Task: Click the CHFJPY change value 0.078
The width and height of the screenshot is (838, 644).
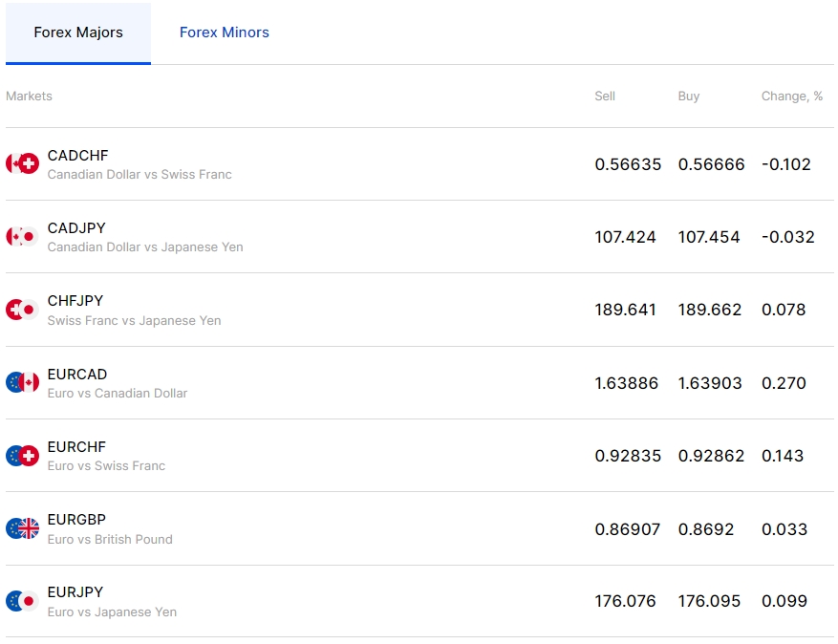Action: [x=784, y=310]
